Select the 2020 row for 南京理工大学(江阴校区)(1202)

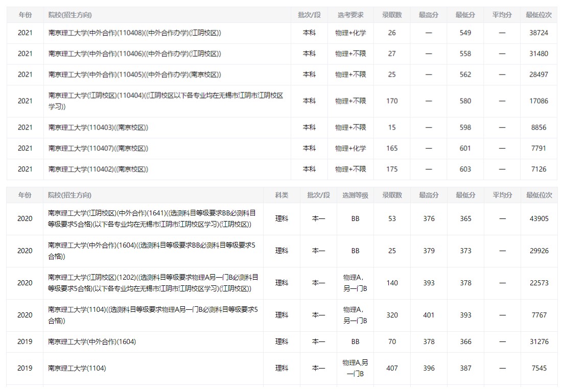(281, 283)
